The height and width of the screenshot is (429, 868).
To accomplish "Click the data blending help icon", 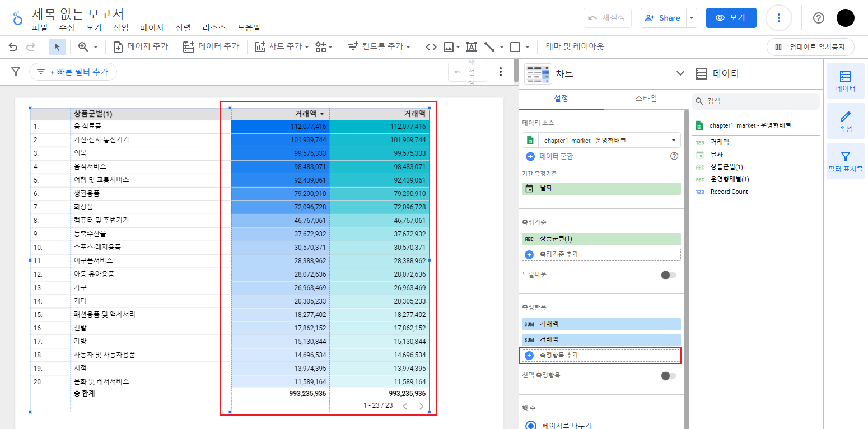I will 674,156.
